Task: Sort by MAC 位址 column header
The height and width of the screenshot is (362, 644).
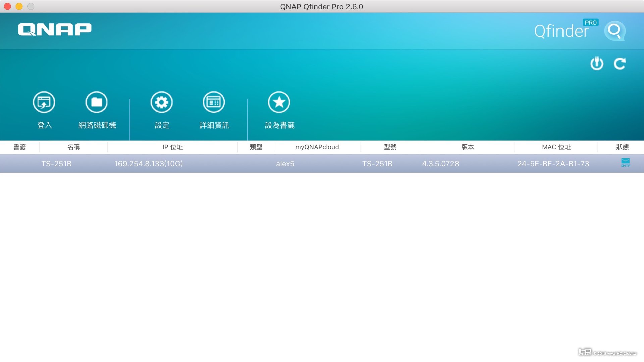Action: (x=556, y=147)
